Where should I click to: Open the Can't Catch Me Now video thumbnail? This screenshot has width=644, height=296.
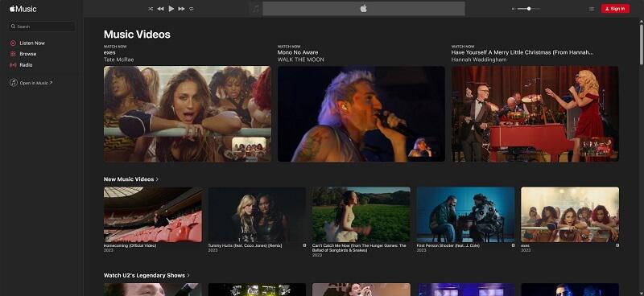tap(361, 214)
